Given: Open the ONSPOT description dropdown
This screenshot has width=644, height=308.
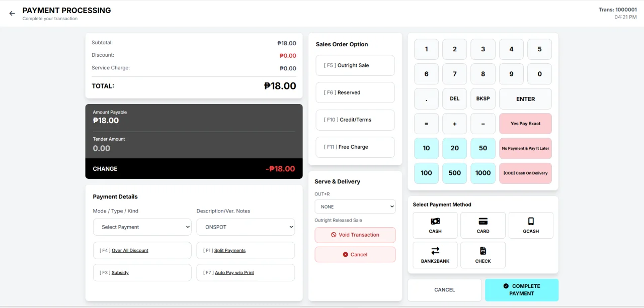Looking at the screenshot, I should click(x=246, y=227).
